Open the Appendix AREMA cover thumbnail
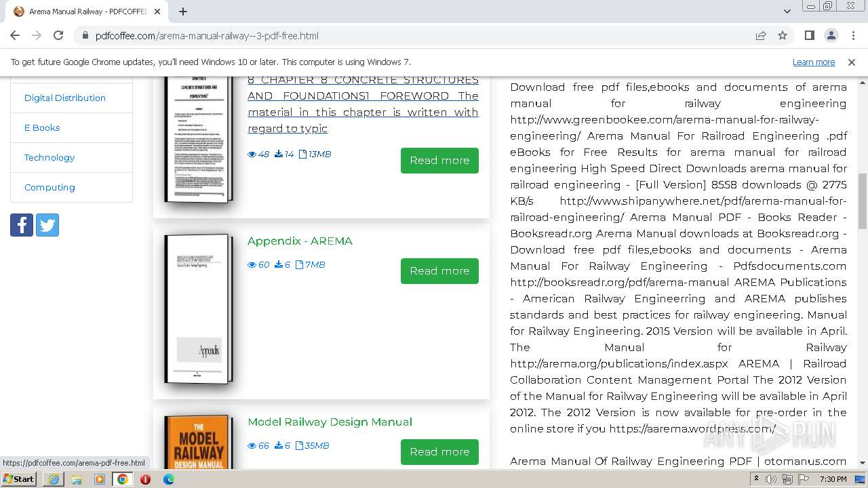Screen dimensions: 868x488 point(199,309)
